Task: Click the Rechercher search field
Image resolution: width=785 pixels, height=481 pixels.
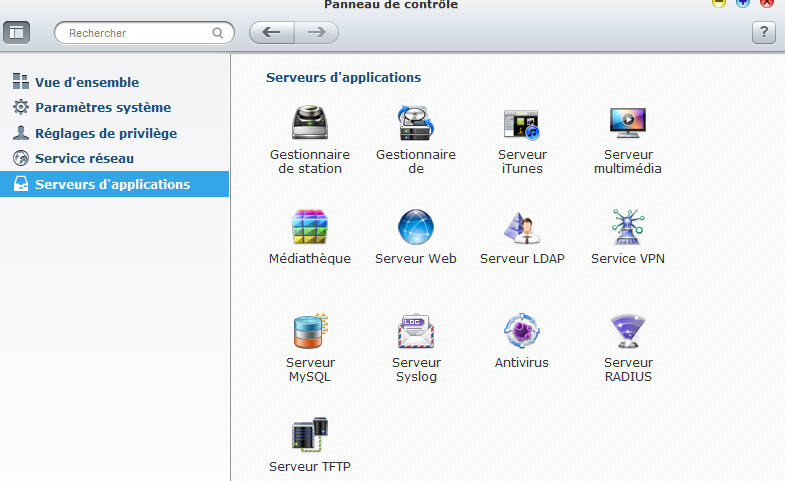Action: pyautogui.click(x=144, y=33)
